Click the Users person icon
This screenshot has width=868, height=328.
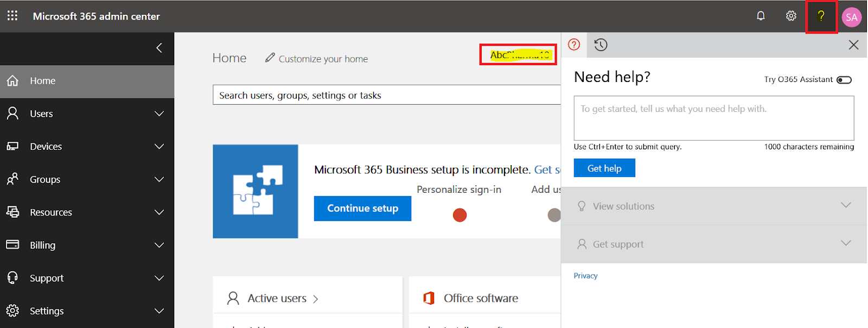tap(12, 113)
